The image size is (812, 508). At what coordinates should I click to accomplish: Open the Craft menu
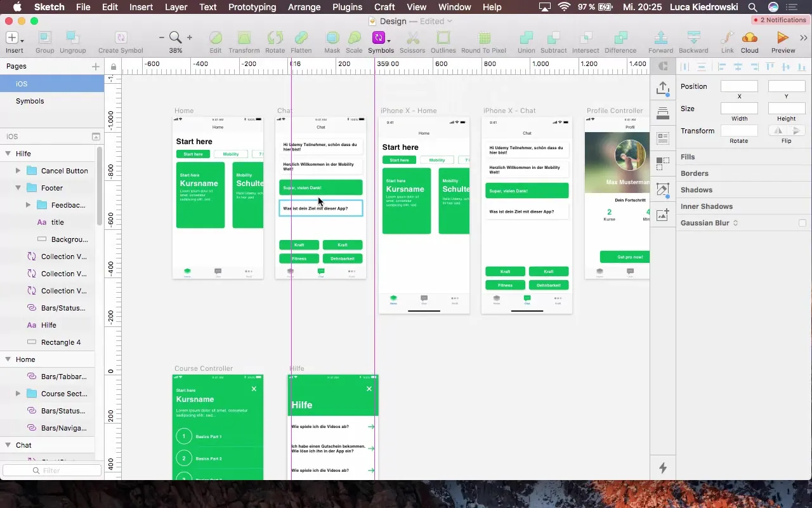[x=385, y=7]
